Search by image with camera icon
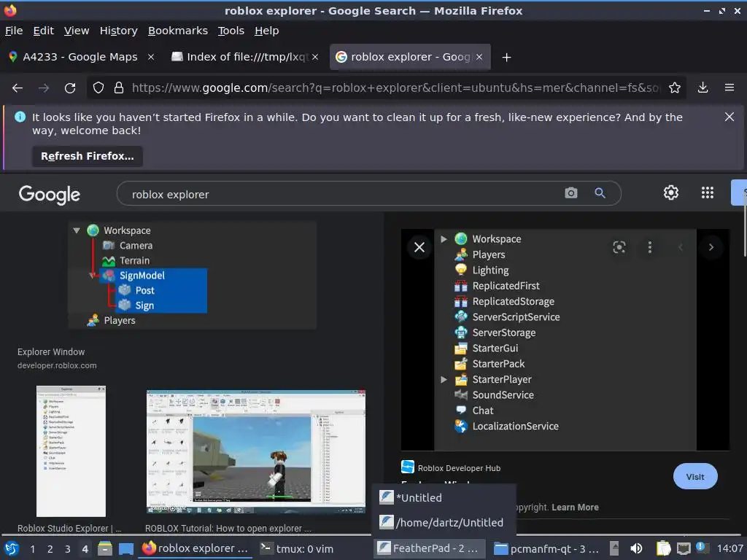This screenshot has width=747, height=560. coord(570,192)
